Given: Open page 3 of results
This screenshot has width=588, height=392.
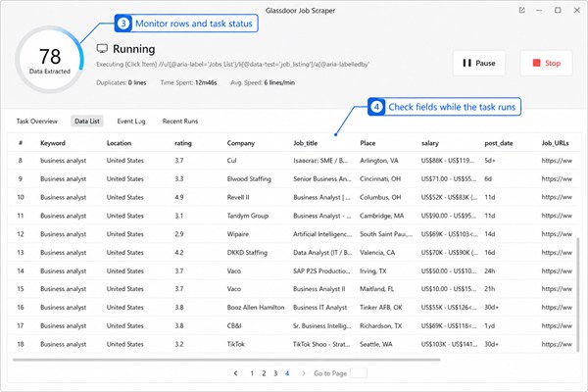Looking at the screenshot, I should pos(275,373).
